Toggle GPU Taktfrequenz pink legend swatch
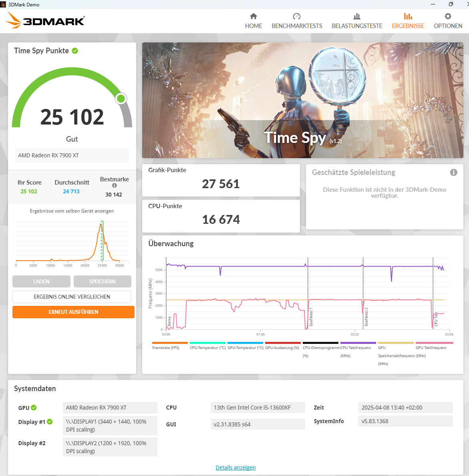Screen dimensions: 469x476 tap(435, 343)
